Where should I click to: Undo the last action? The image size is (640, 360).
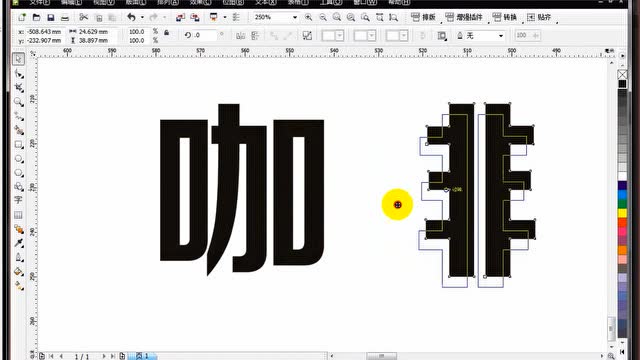pyautogui.click(x=131, y=17)
